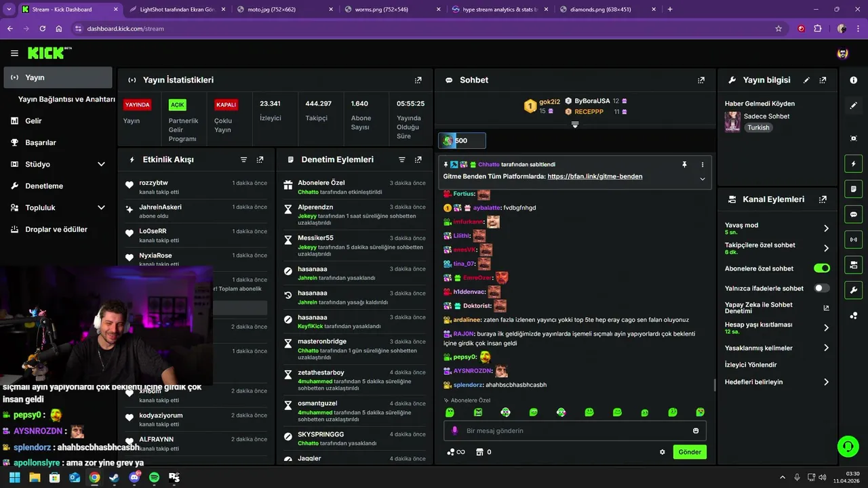Click the Sadece Sohbet category thumbnail
The width and height of the screenshot is (868, 488).
pyautogui.click(x=732, y=122)
